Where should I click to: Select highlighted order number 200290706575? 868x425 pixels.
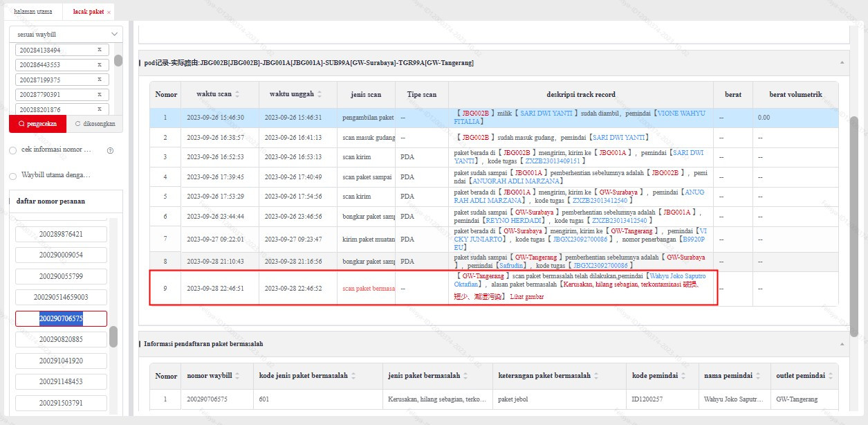[x=61, y=318]
